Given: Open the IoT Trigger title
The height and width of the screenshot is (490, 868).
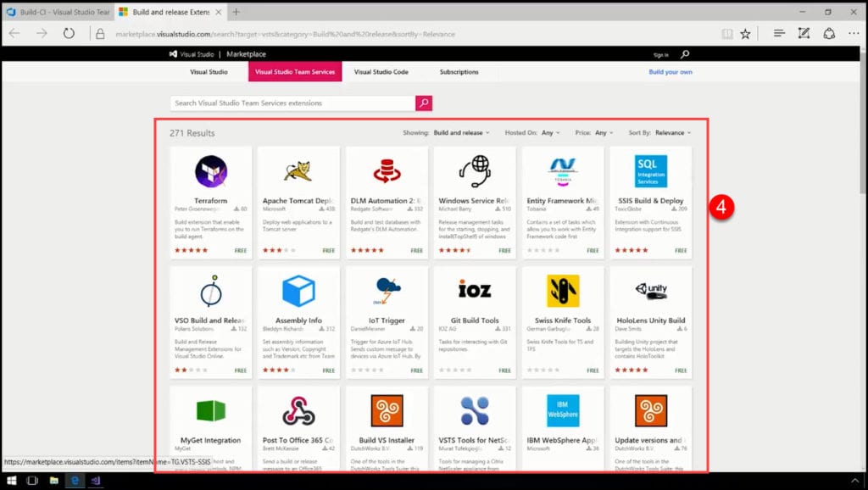Looking at the screenshot, I should [x=387, y=320].
